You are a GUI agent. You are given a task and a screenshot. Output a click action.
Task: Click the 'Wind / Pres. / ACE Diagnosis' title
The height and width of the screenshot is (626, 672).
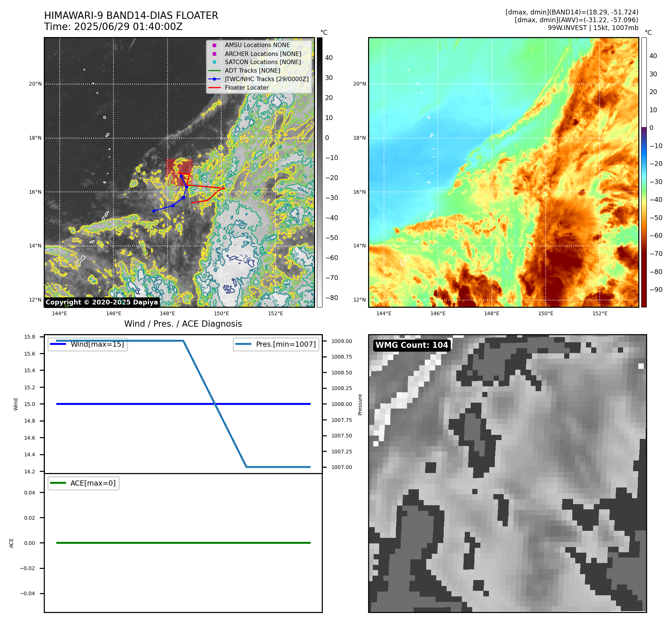click(183, 324)
